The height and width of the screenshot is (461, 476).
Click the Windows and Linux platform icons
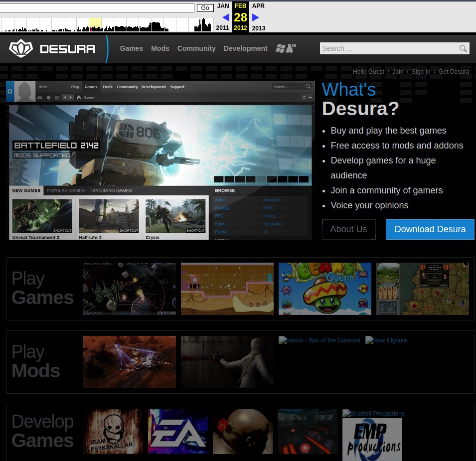(x=286, y=48)
